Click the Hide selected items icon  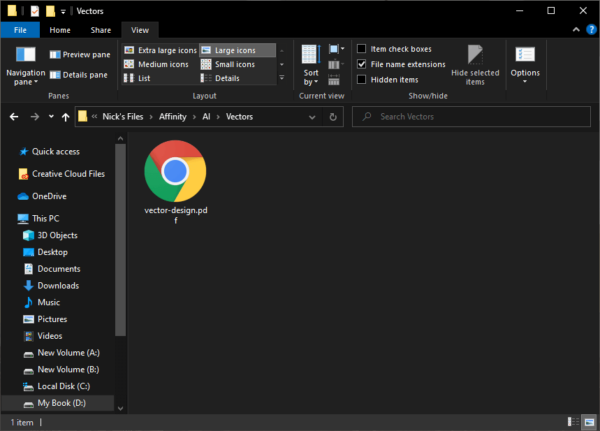475,56
